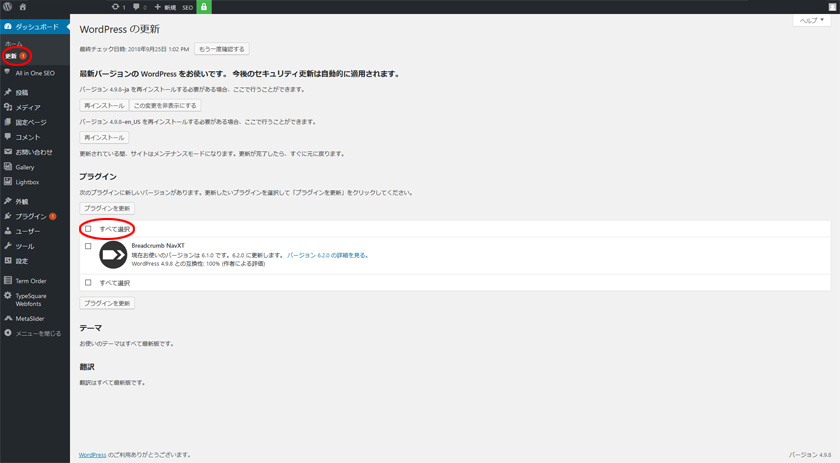The width and height of the screenshot is (840, 463).
Task: Open Gallery icon in sidebar
Action: (8, 167)
